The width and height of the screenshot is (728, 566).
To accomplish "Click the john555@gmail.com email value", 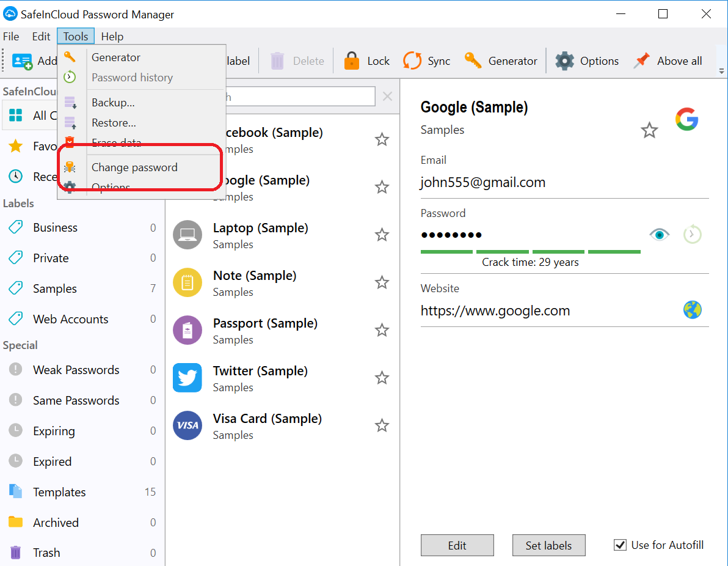I will (x=483, y=182).
